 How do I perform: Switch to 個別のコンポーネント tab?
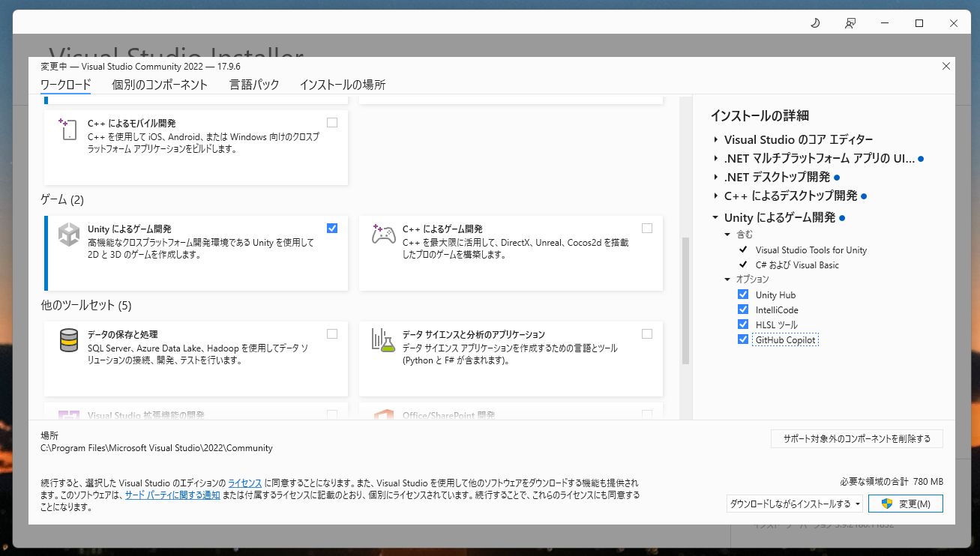[160, 85]
